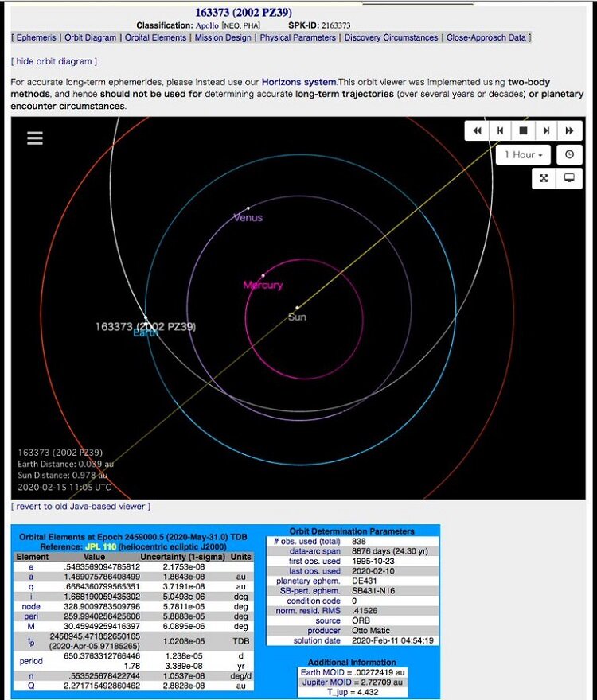This screenshot has width=597, height=700.
Task: Click the aphelion 'Q' element link
Action: pos(31,685)
